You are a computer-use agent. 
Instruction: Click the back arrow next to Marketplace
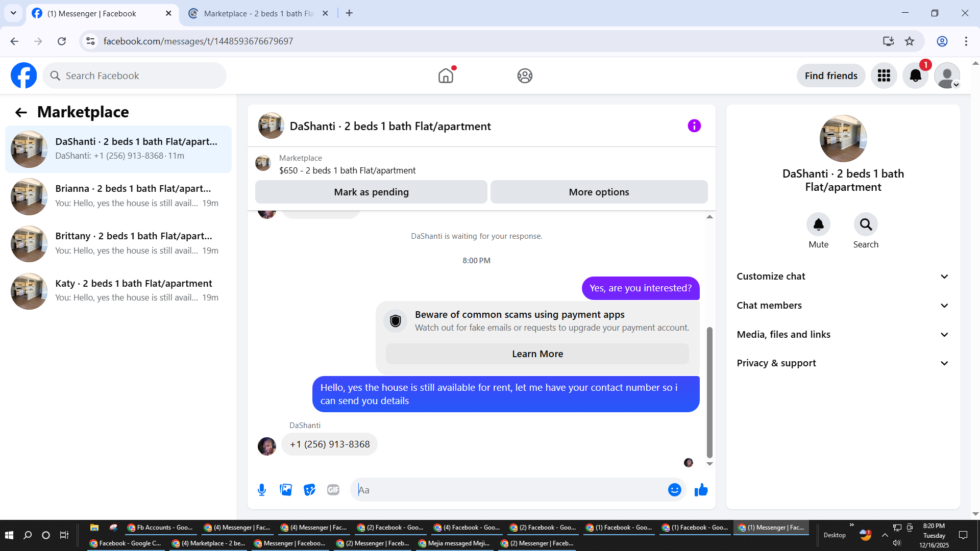[21, 112]
